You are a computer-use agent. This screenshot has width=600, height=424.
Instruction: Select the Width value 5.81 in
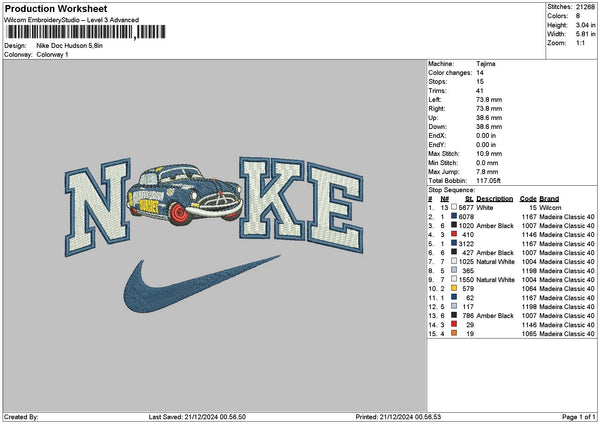click(585, 34)
